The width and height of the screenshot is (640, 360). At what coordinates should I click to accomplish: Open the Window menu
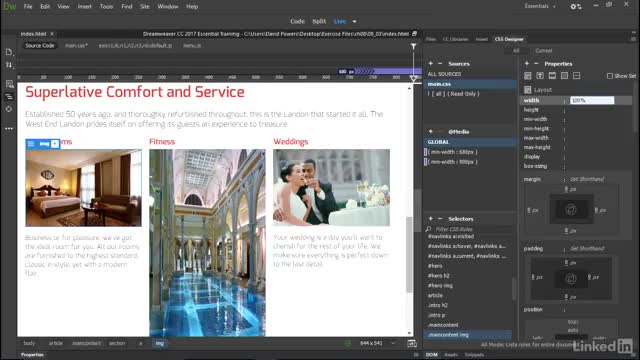pyautogui.click(x=168, y=7)
